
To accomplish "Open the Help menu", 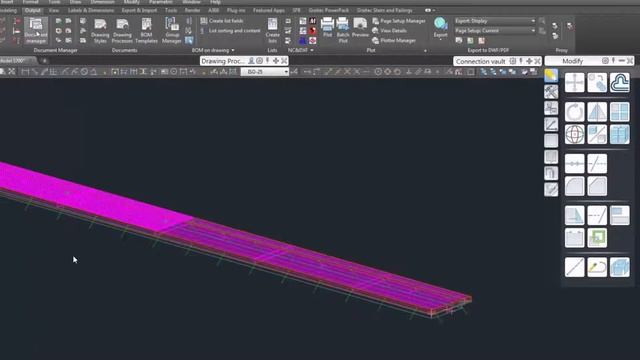I will tap(215, 2).
